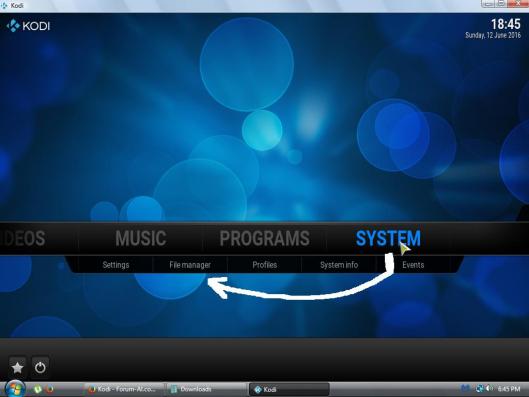The width and height of the screenshot is (529, 397).
Task: Open the Windows Start orb
Action: (14, 389)
